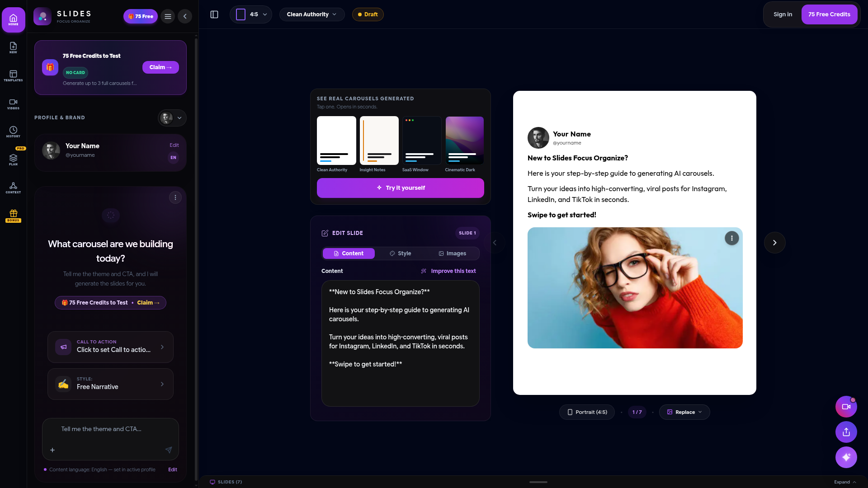This screenshot has width=868, height=488.
Task: Click the floating AI sparkle button
Action: pyautogui.click(x=846, y=457)
